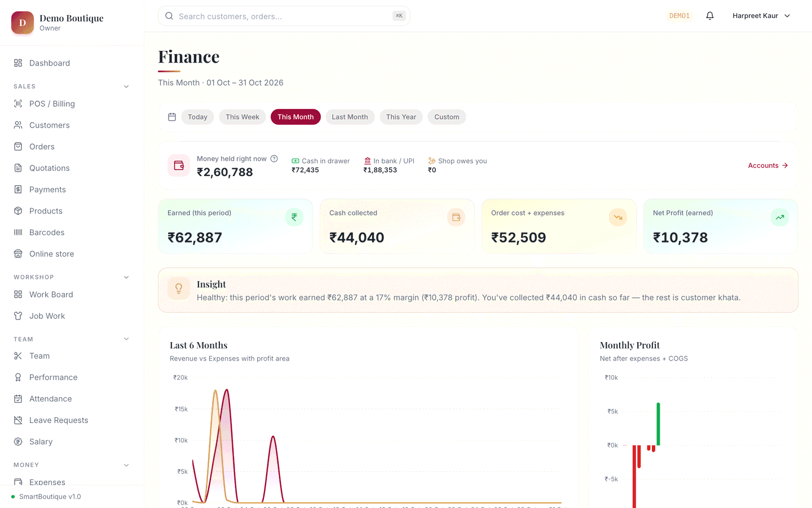This screenshot has height=508, width=812.
Task: Click the search magnifier icon
Action: (169, 16)
